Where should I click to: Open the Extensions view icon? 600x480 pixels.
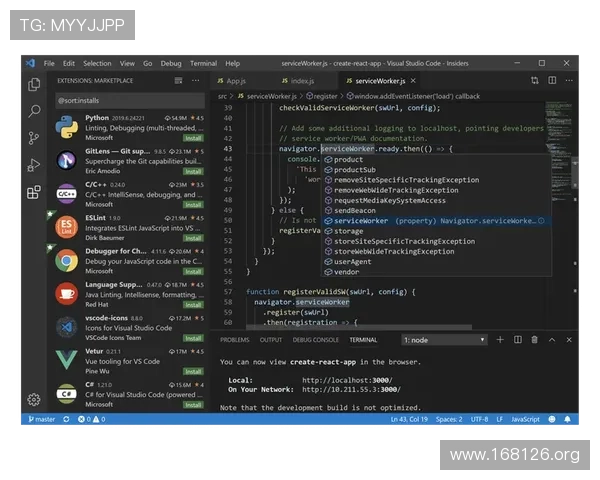pyautogui.click(x=34, y=192)
